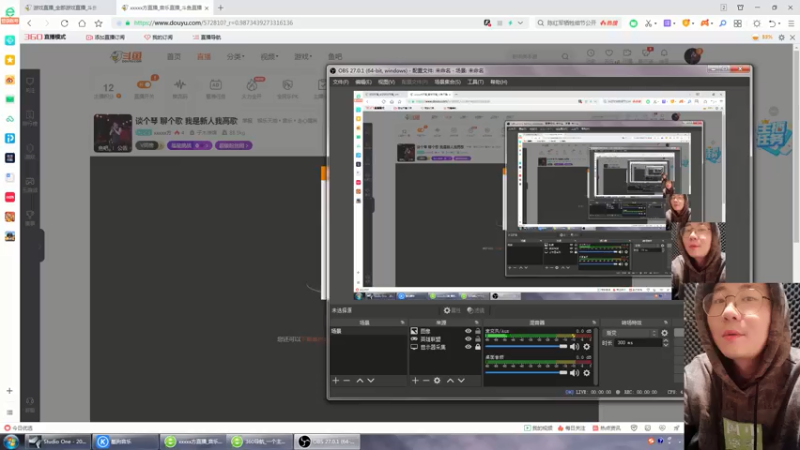Toggle lock on 图像 source
The width and height of the screenshot is (800, 450).
(478, 331)
